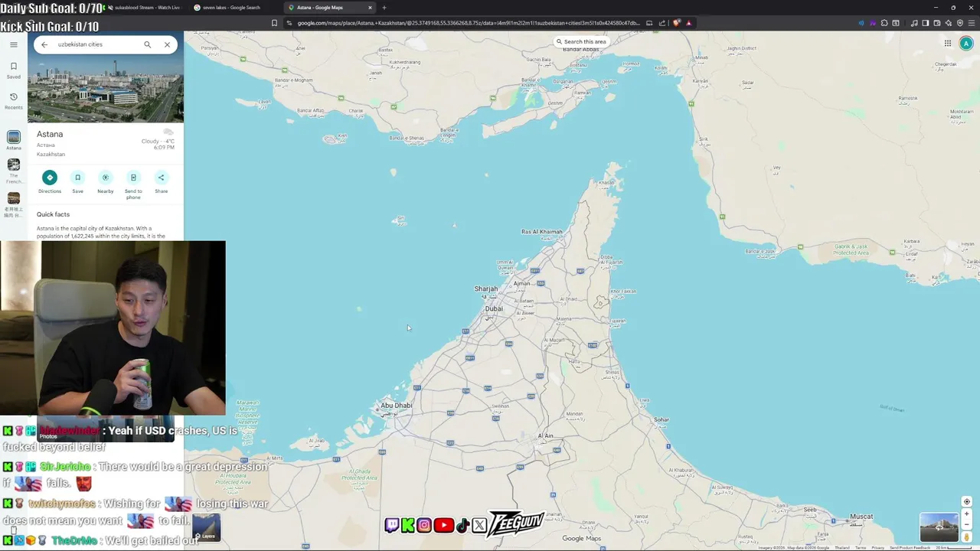Open the browser extensions puzzle icon
This screenshot has width=980, height=551.
tap(884, 23)
